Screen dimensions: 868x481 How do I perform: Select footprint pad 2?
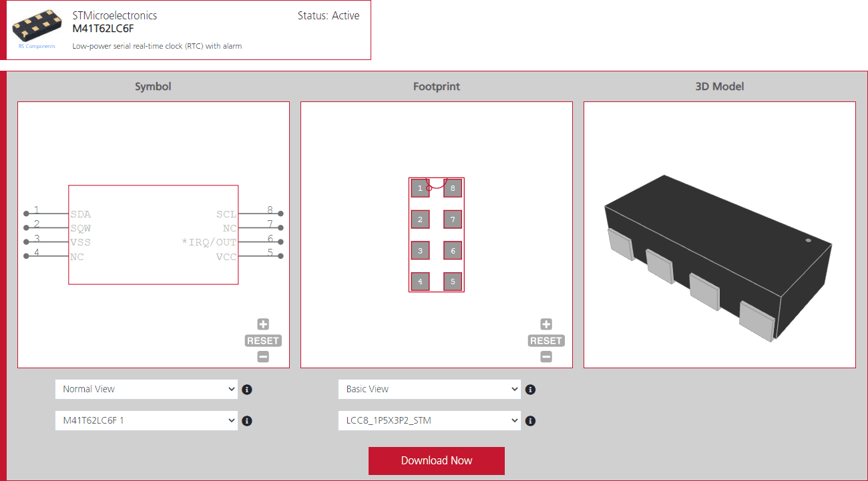click(420, 219)
